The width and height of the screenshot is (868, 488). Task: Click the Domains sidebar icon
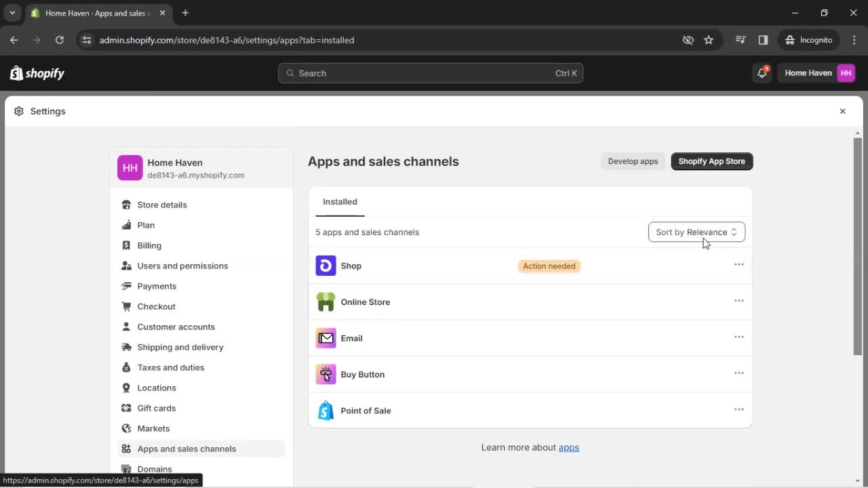tap(126, 469)
